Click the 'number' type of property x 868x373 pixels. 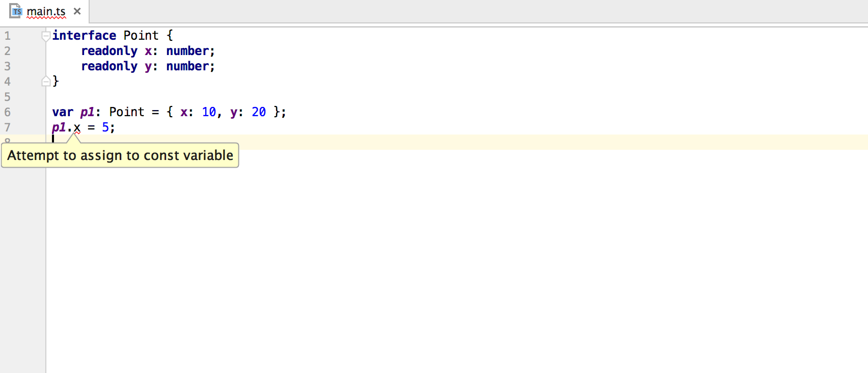(187, 51)
